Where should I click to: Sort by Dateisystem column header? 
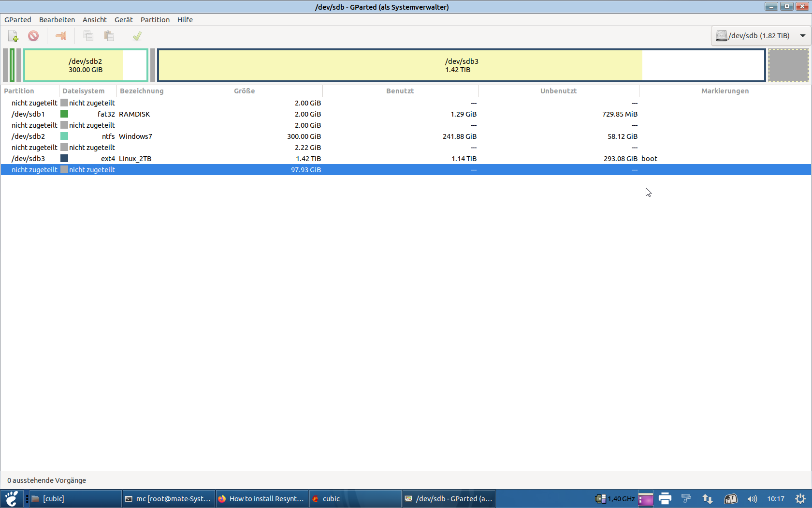tap(88, 91)
